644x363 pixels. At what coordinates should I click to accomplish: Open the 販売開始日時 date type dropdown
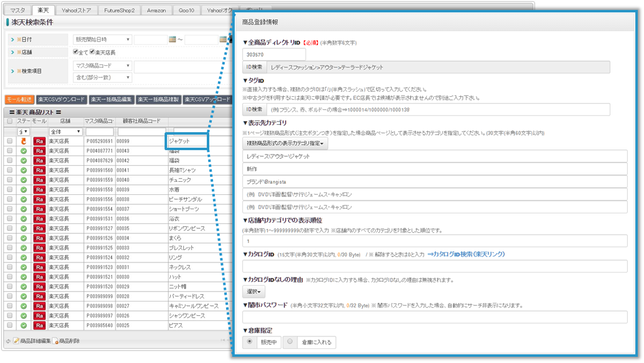click(102, 39)
